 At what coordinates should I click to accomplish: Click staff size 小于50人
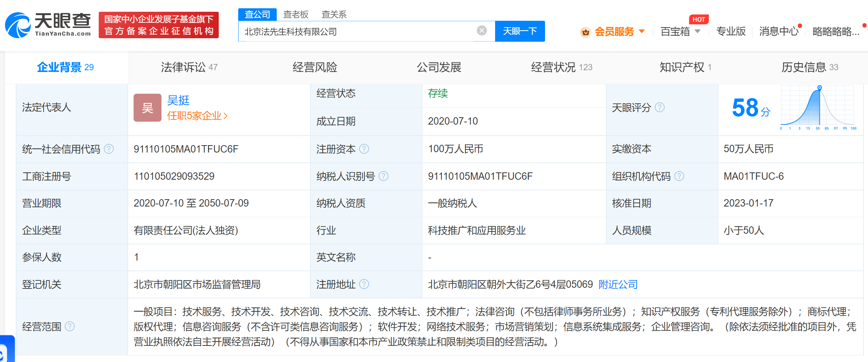(744, 230)
